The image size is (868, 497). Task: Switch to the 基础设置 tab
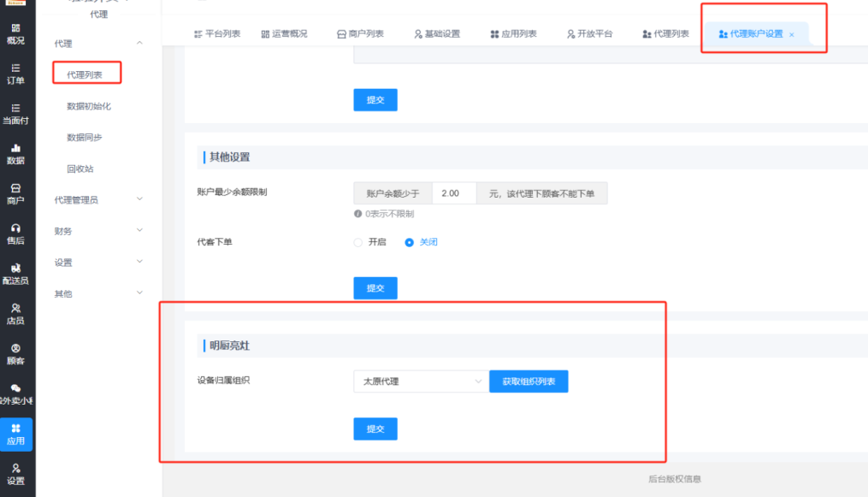pyautogui.click(x=437, y=33)
